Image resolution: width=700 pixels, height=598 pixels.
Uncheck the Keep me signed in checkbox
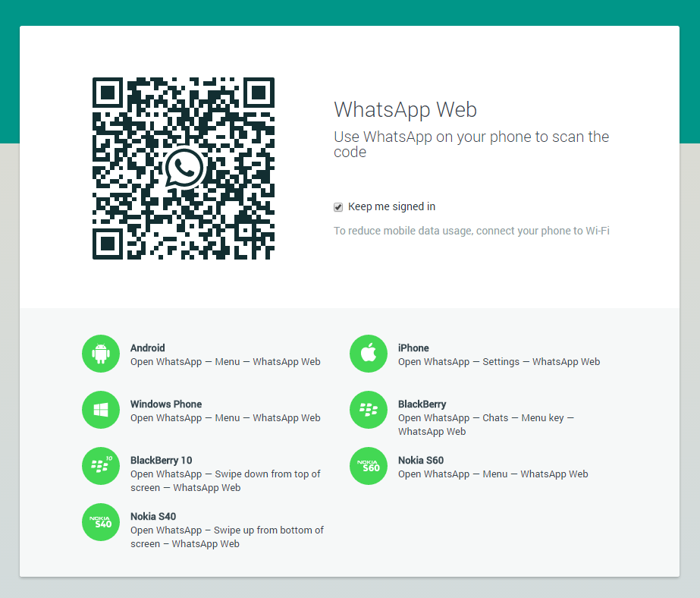(337, 206)
